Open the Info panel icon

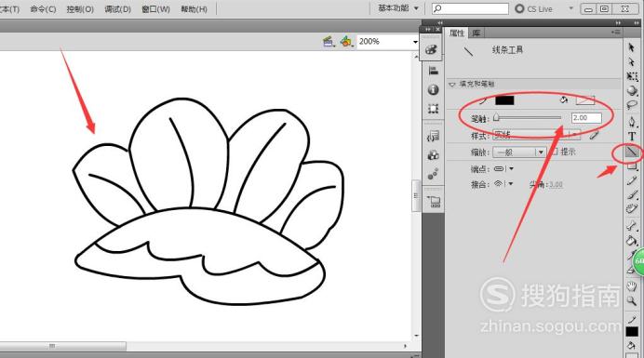tap(433, 89)
